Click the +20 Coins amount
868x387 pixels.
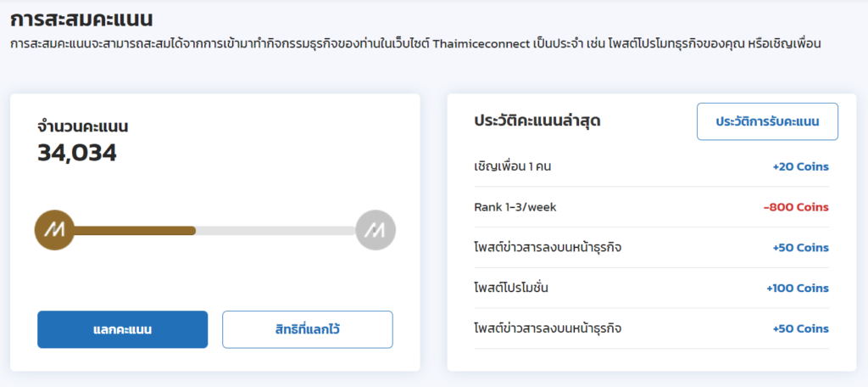pos(800,166)
